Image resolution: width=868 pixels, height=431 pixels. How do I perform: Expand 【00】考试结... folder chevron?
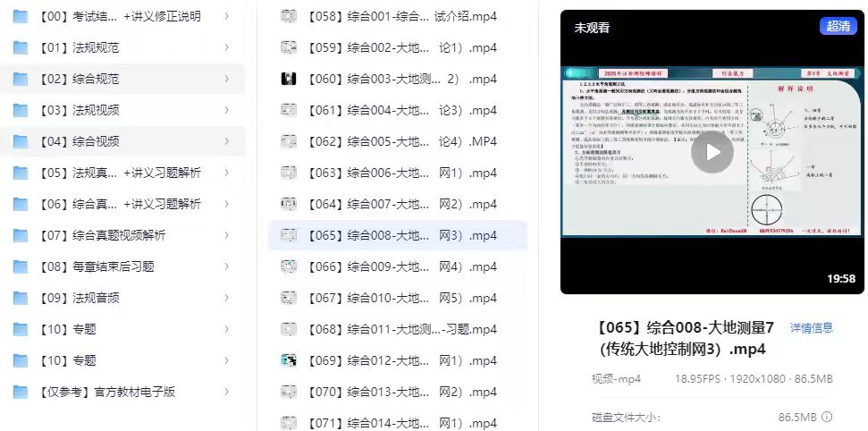[226, 17]
